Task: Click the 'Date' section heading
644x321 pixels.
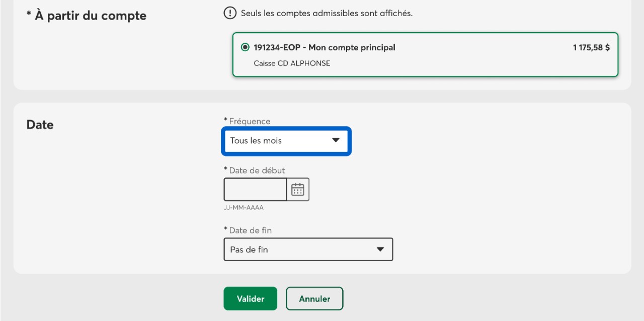Action: pyautogui.click(x=40, y=125)
